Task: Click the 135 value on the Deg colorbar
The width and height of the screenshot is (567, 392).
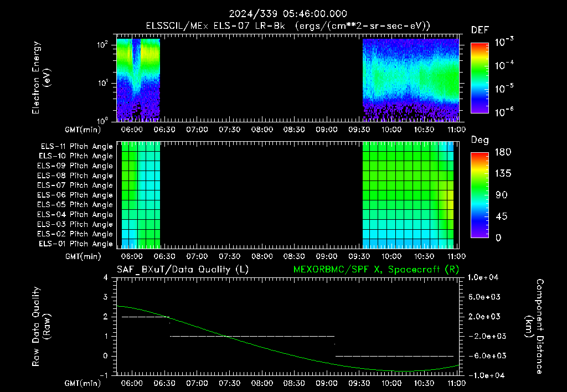Action: coord(503,174)
